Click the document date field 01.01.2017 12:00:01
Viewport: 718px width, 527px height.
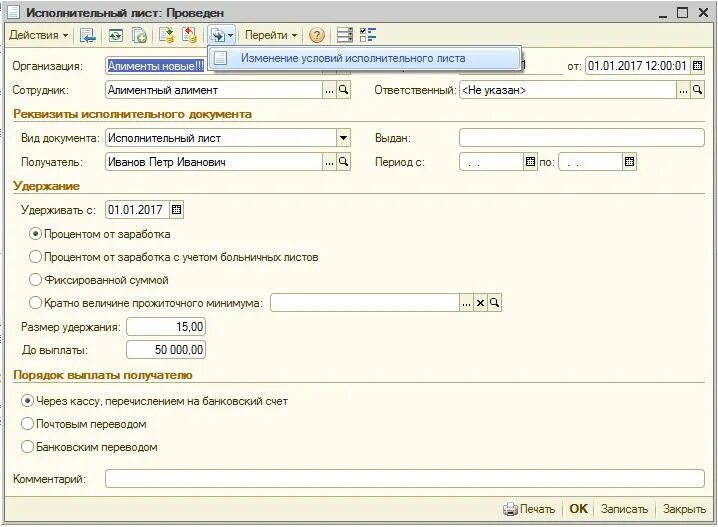tap(638, 65)
